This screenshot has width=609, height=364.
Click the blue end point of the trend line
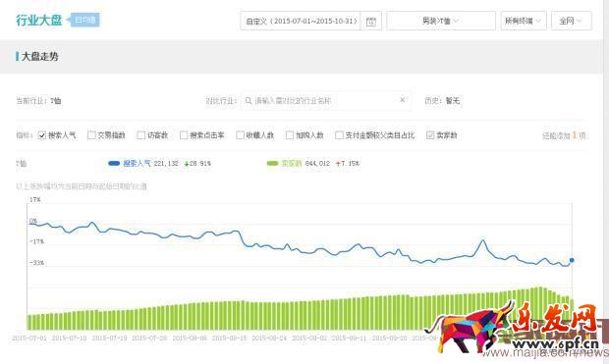(572, 260)
